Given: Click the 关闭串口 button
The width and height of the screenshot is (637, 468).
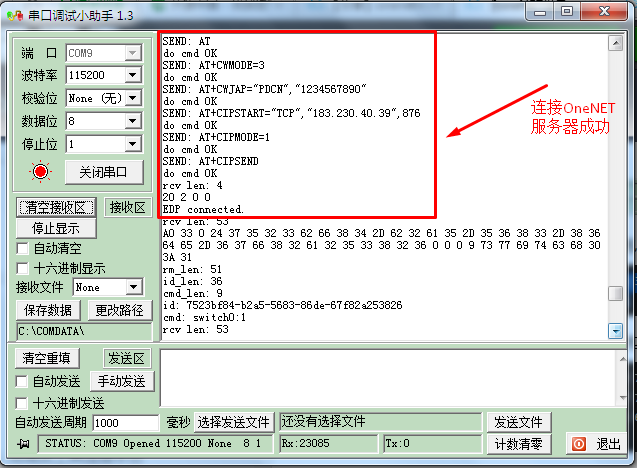Looking at the screenshot, I should click(104, 172).
